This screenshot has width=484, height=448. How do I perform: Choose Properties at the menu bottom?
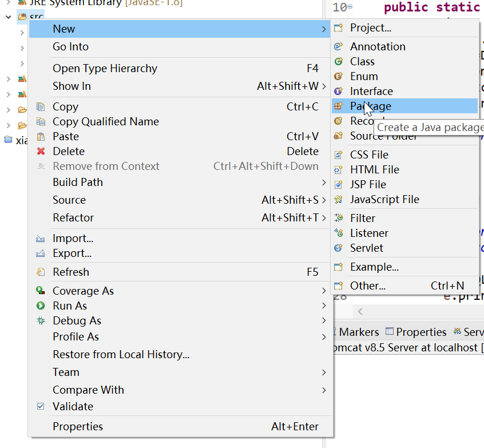coord(78,427)
